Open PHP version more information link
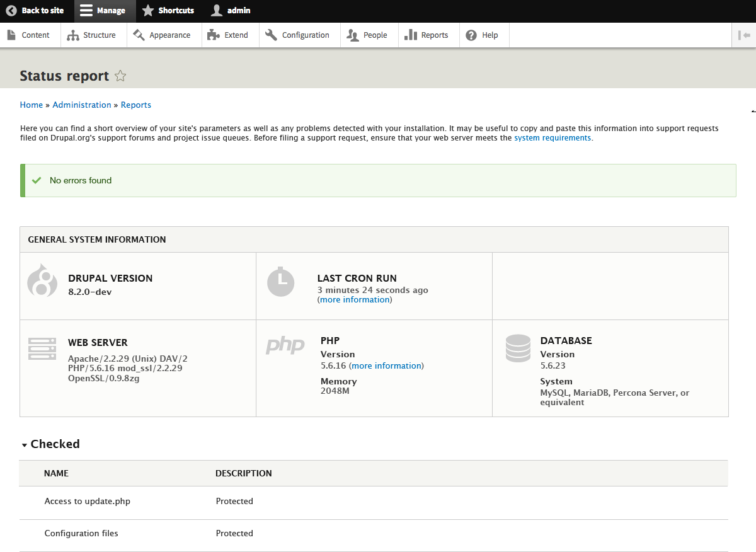This screenshot has width=756, height=552. point(387,365)
